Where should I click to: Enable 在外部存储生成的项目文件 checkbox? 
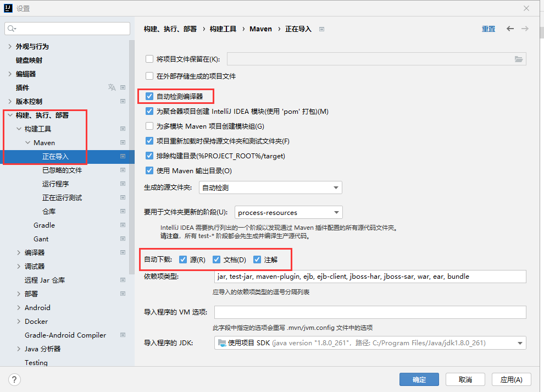149,76
